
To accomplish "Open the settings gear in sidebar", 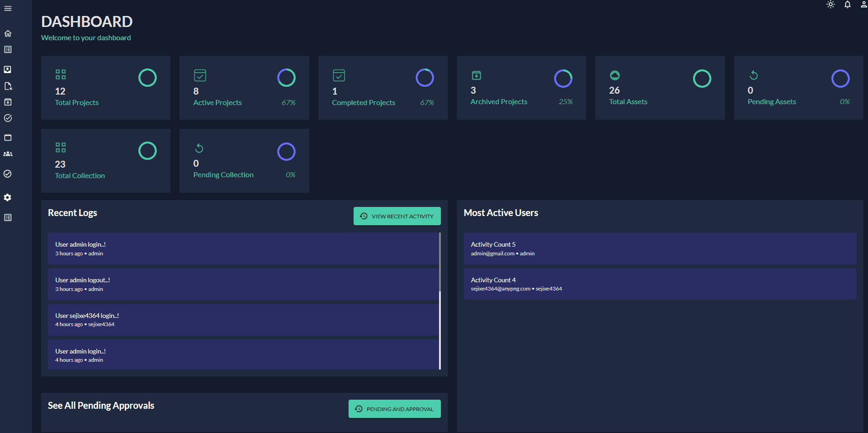I will (8, 197).
